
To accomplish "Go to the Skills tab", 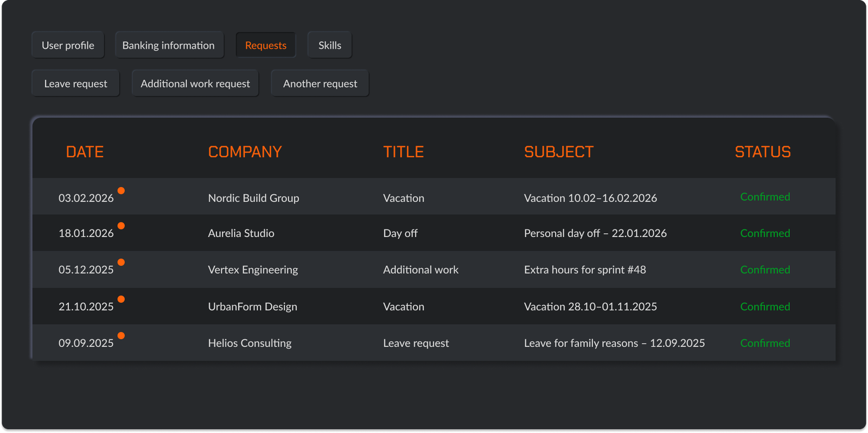I will pyautogui.click(x=330, y=45).
